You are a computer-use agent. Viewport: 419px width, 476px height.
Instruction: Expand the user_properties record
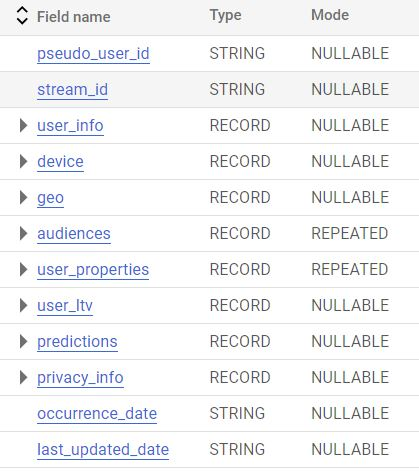tap(23, 269)
